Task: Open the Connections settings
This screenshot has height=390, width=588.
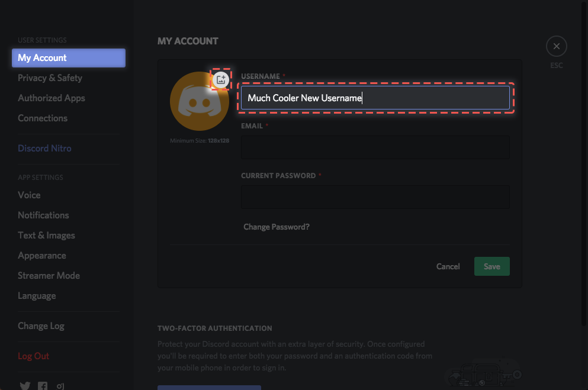Action: tap(43, 118)
